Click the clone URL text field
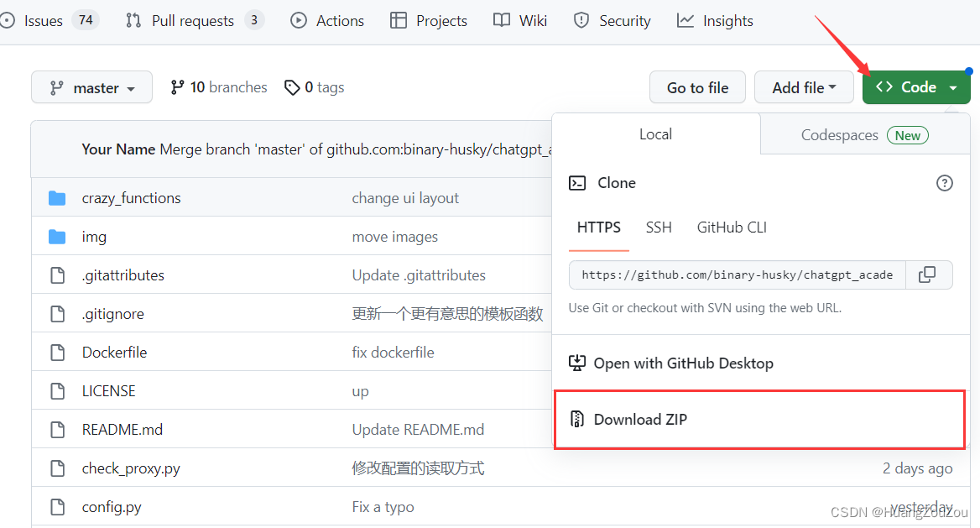Viewport: 980px width, 528px height. [738, 275]
